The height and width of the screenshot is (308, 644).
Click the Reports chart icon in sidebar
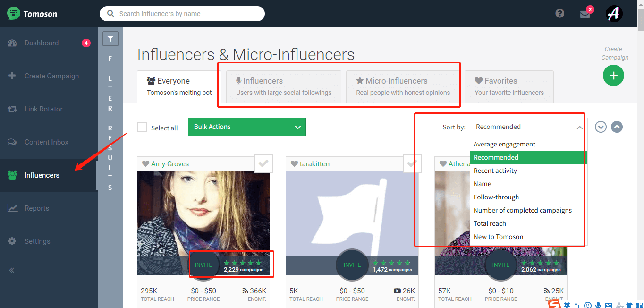pos(12,208)
